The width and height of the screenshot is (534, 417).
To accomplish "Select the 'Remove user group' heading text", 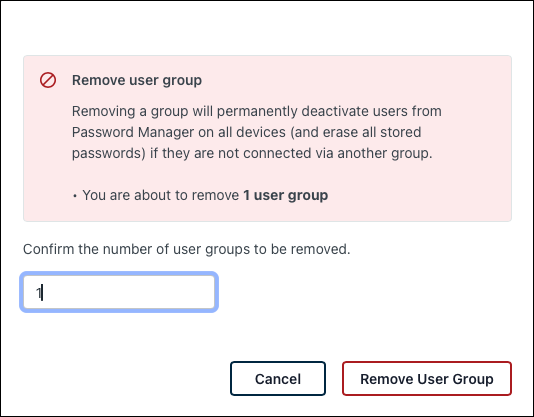I will coord(137,80).
